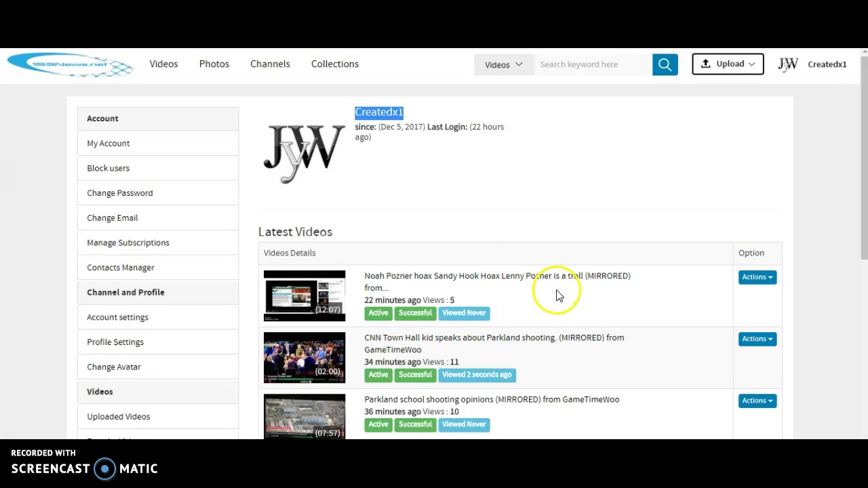Click the JW avatar icon in header

[x=788, y=64]
